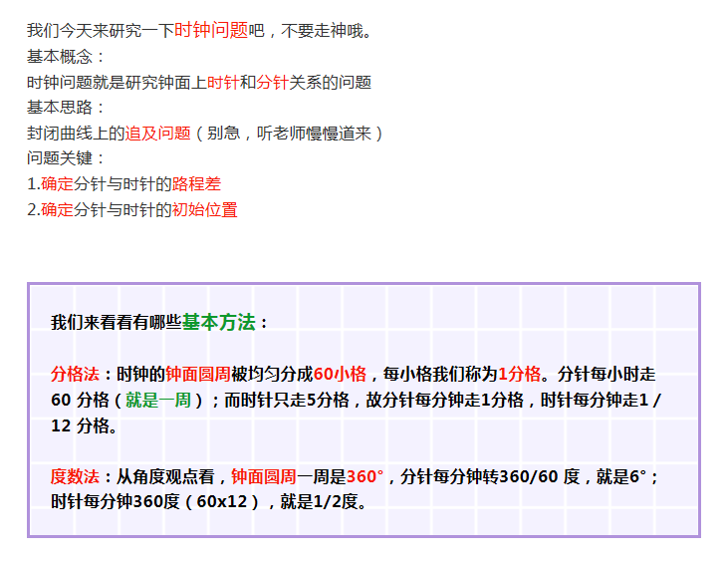Click the red word "分针" in the concept sentence
Screen dimensions: 728x562
pyautogui.click(x=273, y=83)
